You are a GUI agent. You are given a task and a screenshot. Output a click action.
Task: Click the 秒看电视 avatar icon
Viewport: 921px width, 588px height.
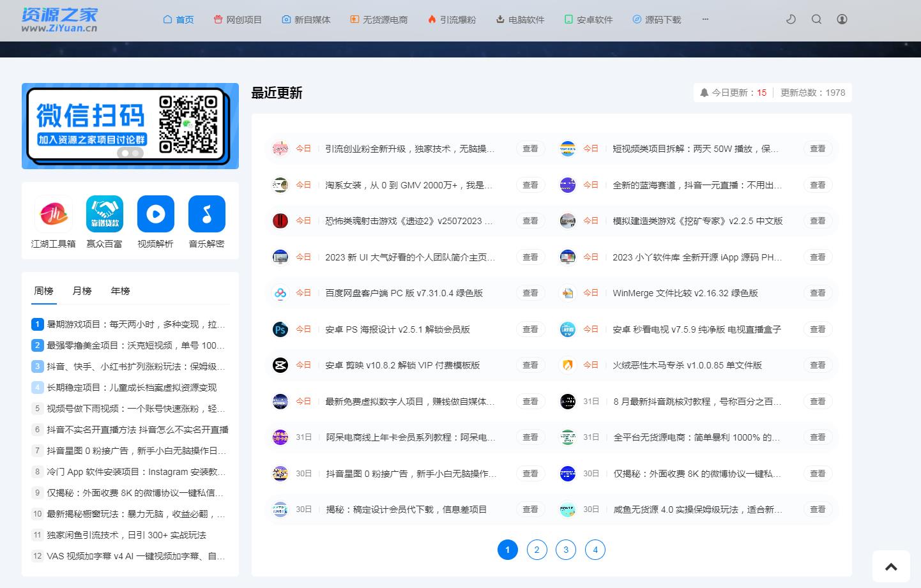[567, 329]
